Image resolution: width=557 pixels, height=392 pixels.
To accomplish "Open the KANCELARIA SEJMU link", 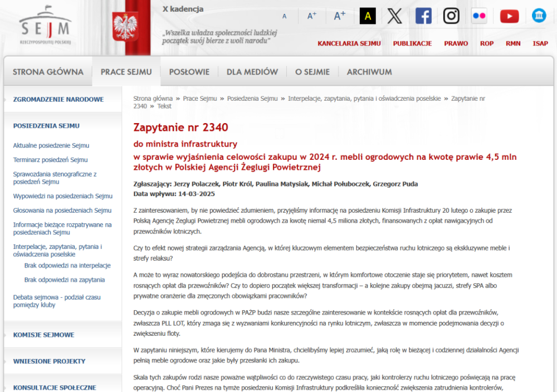I will point(349,43).
